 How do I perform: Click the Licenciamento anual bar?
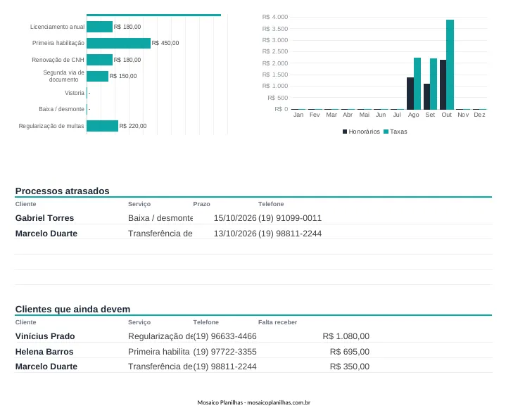click(100, 27)
